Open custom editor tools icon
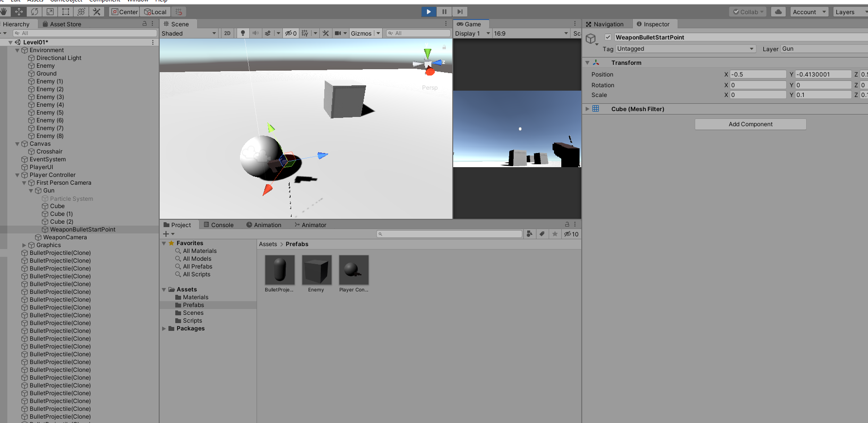The height and width of the screenshot is (423, 868). click(x=97, y=12)
